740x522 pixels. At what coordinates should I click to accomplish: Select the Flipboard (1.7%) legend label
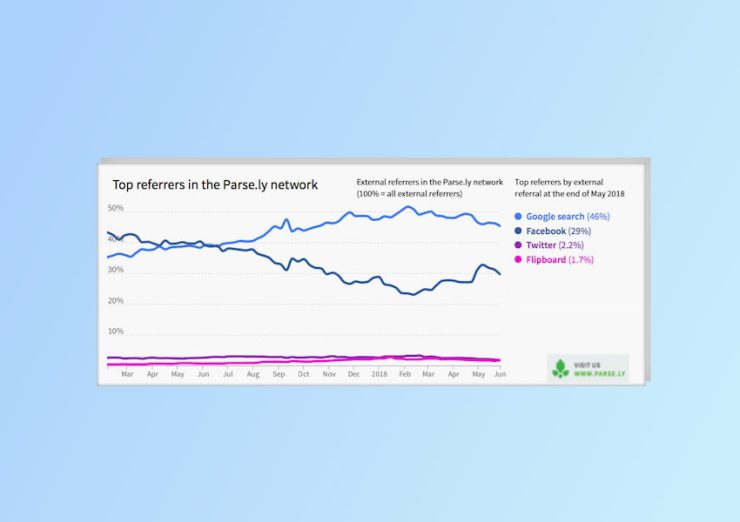tap(560, 260)
